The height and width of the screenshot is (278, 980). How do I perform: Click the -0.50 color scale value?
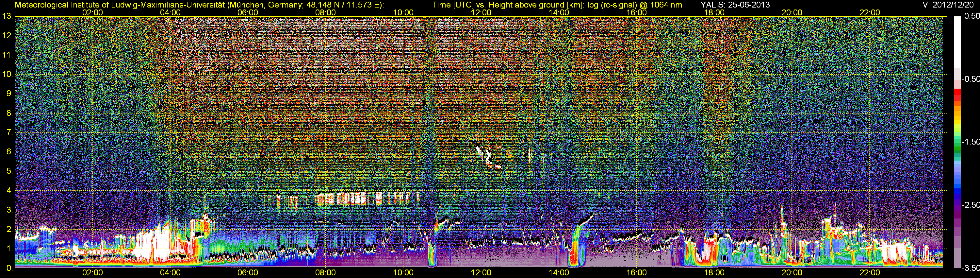pyautogui.click(x=971, y=79)
